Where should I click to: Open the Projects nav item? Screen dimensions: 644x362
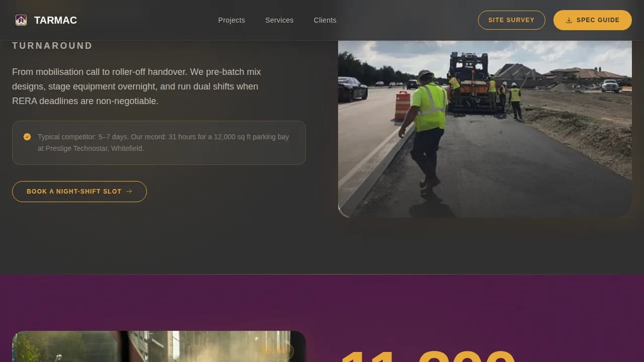(x=231, y=20)
